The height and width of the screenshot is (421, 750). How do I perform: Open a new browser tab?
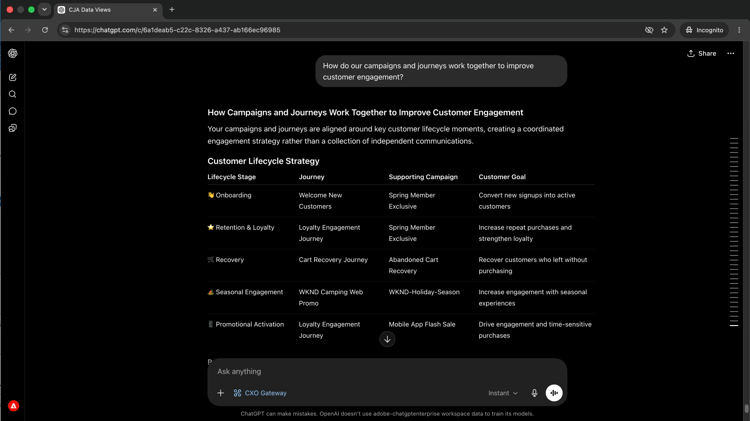coord(172,10)
